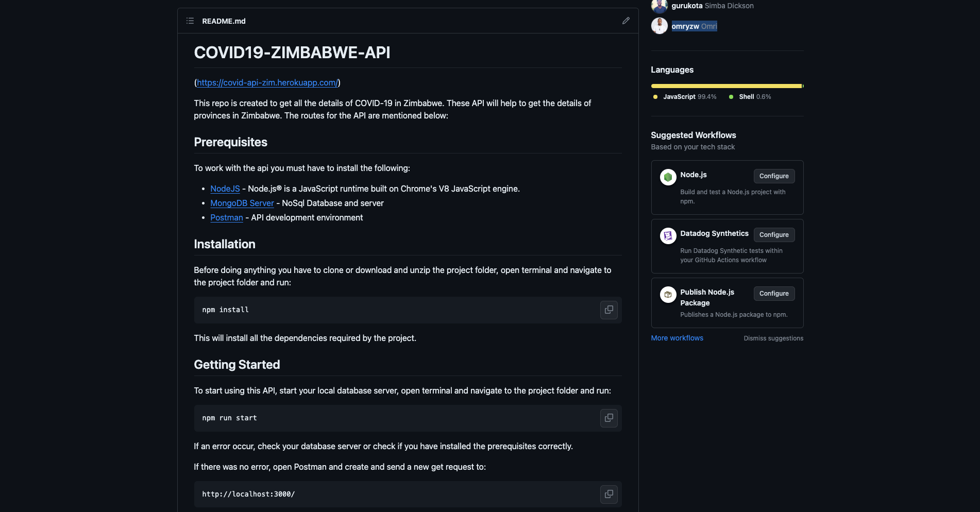
Task: Copy the localhost:3000 URL snippet
Action: click(609, 494)
